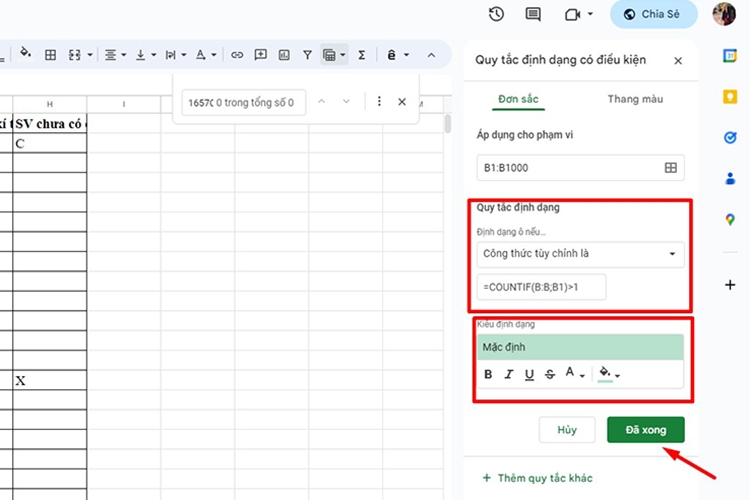Click the text wrapping icon
The height and width of the screenshot is (500, 750).
tap(170, 55)
